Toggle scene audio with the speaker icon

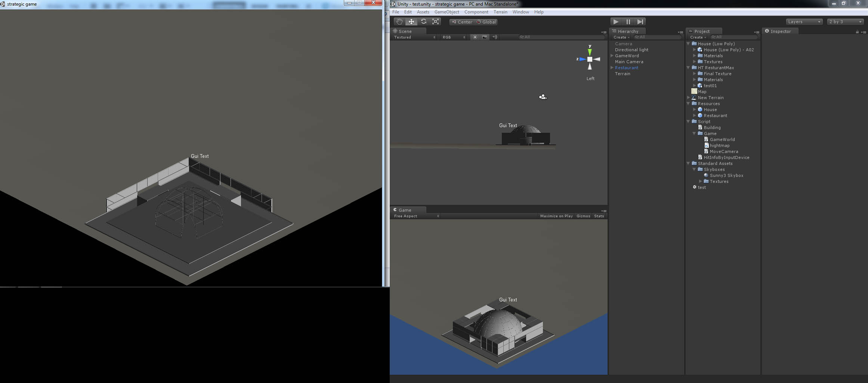(495, 37)
